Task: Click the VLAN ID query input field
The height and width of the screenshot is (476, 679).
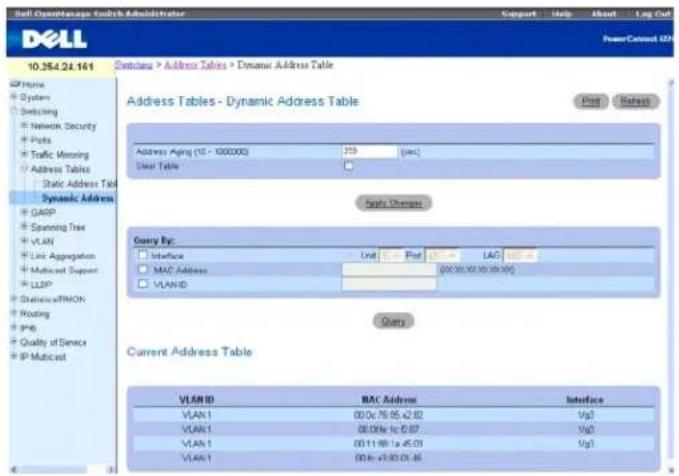Action: (x=389, y=284)
